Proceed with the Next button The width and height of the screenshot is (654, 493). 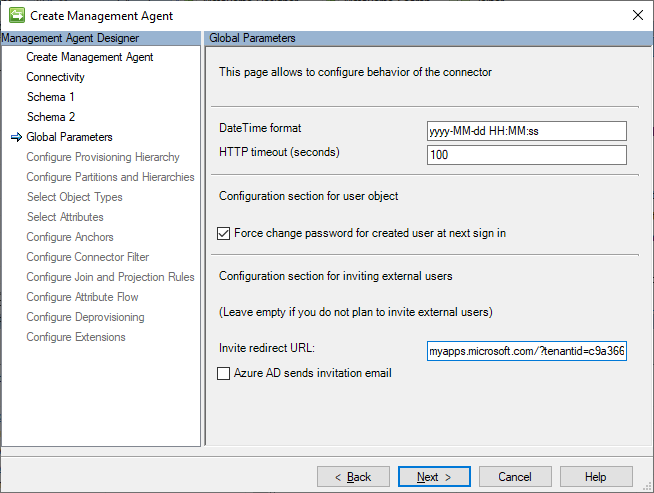click(x=434, y=477)
